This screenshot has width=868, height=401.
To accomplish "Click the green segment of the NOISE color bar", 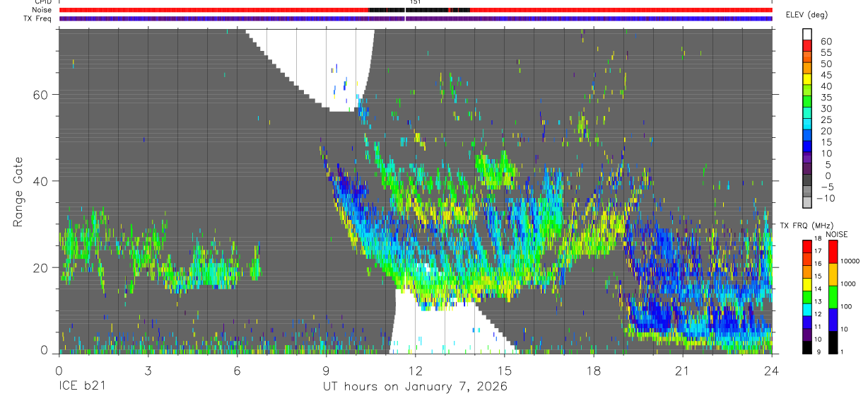I will [x=833, y=297].
